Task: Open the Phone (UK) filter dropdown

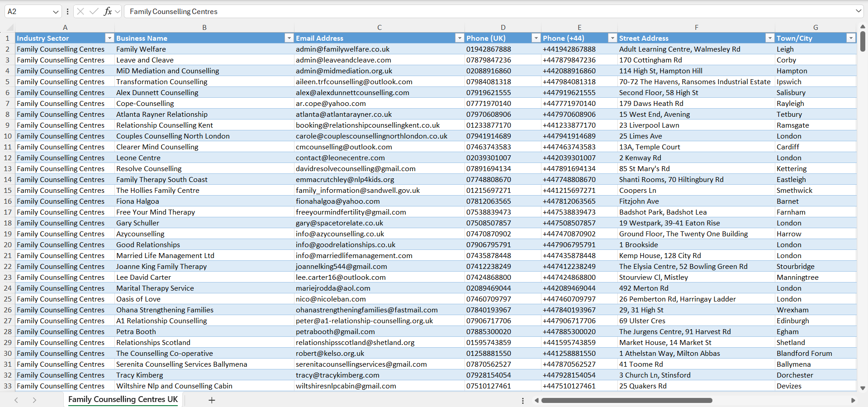Action: coord(536,38)
